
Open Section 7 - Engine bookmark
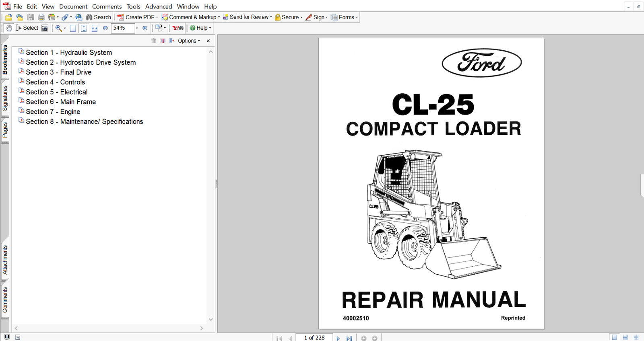pos(53,112)
